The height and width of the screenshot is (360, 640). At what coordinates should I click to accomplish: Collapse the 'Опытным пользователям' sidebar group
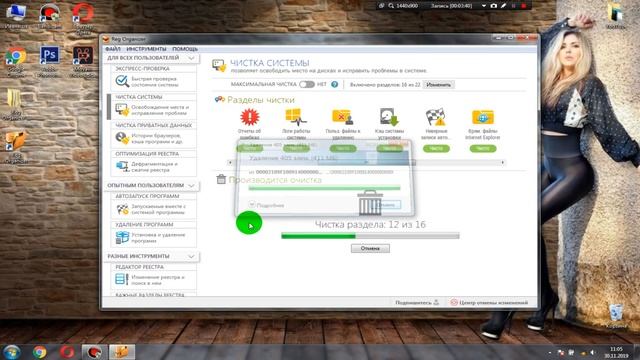pos(191,185)
